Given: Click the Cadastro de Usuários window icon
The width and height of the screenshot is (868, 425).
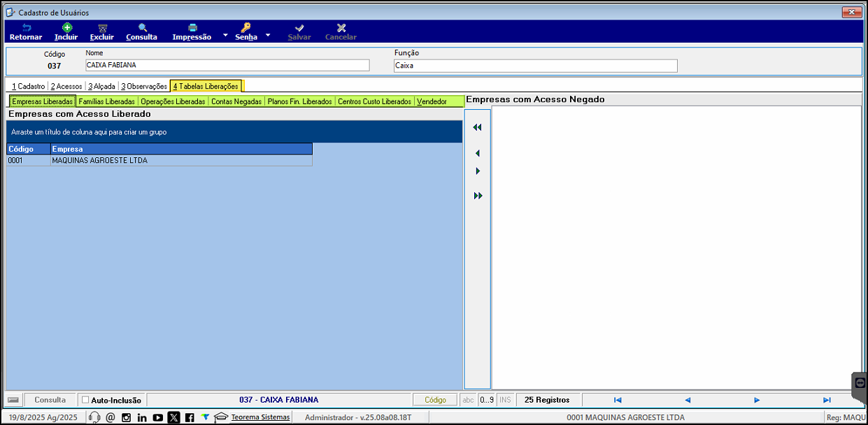Looking at the screenshot, I should tap(11, 13).
